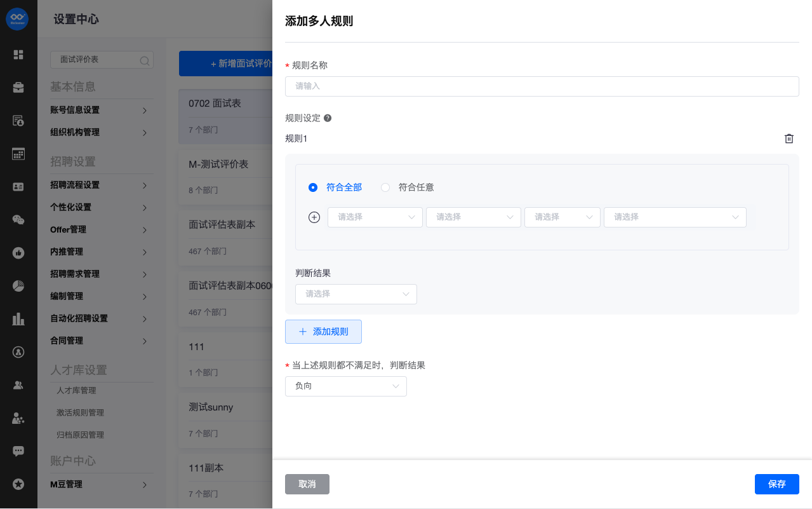812x509 pixels.
Task: Open the ID card icon in sidebar
Action: point(18,186)
